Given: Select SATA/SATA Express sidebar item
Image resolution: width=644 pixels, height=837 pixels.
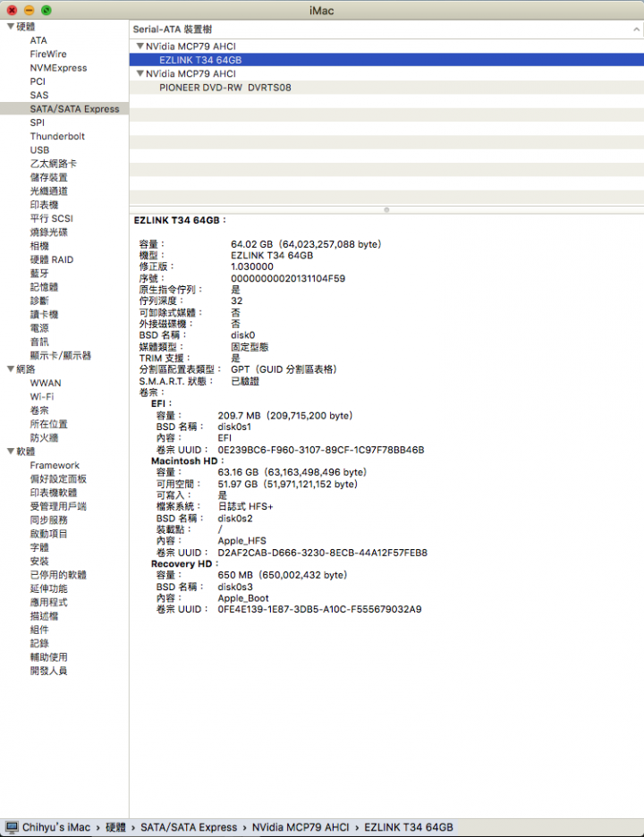Looking at the screenshot, I should [x=64, y=109].
